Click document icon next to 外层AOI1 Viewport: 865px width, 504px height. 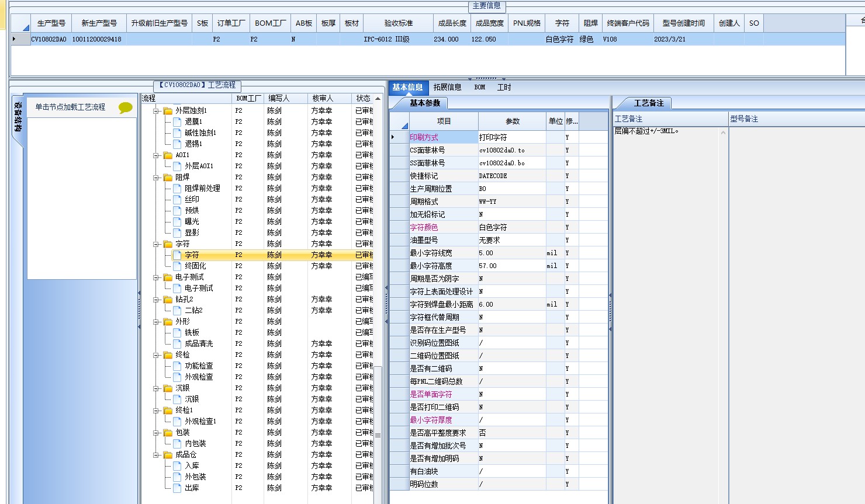[x=177, y=166]
